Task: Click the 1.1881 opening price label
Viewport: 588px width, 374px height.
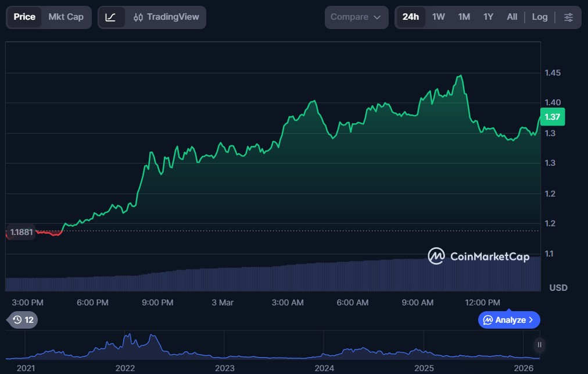Action: click(21, 231)
